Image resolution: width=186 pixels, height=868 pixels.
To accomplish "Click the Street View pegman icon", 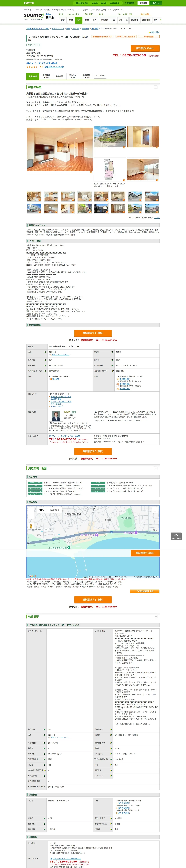I will [x=31, y=526].
